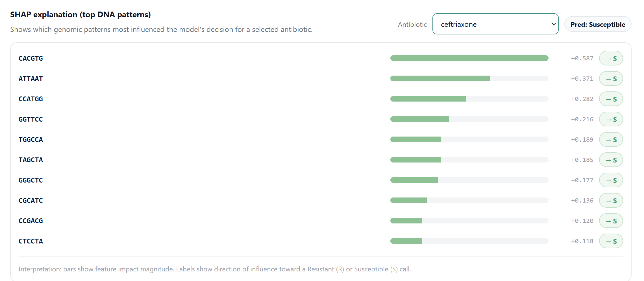The width and height of the screenshot is (644, 281).
Task: Click the Antibiotic field label
Action: (x=412, y=25)
